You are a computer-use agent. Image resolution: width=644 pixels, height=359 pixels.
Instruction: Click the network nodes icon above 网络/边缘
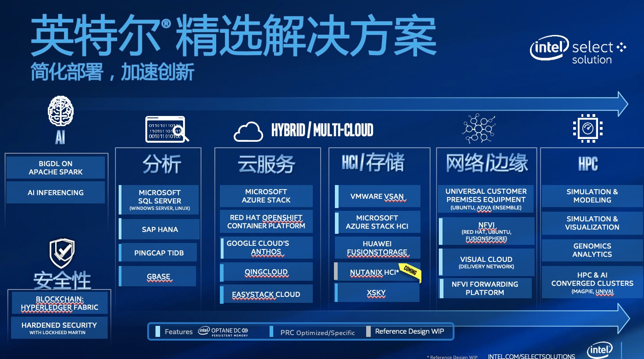pos(480,128)
